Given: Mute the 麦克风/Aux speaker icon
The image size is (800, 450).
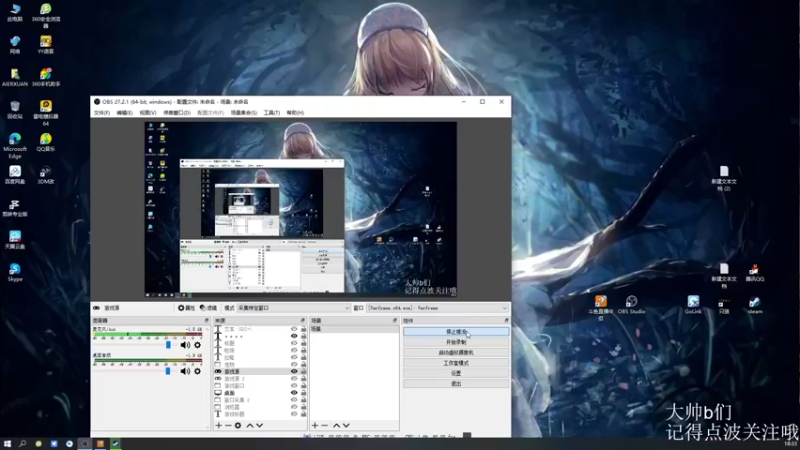Looking at the screenshot, I should (185, 345).
